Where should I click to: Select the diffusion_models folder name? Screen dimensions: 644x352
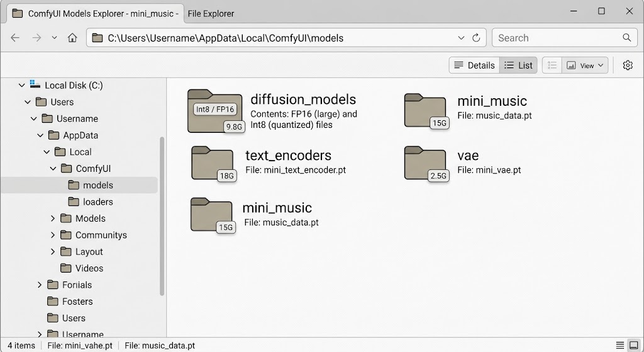(x=303, y=99)
